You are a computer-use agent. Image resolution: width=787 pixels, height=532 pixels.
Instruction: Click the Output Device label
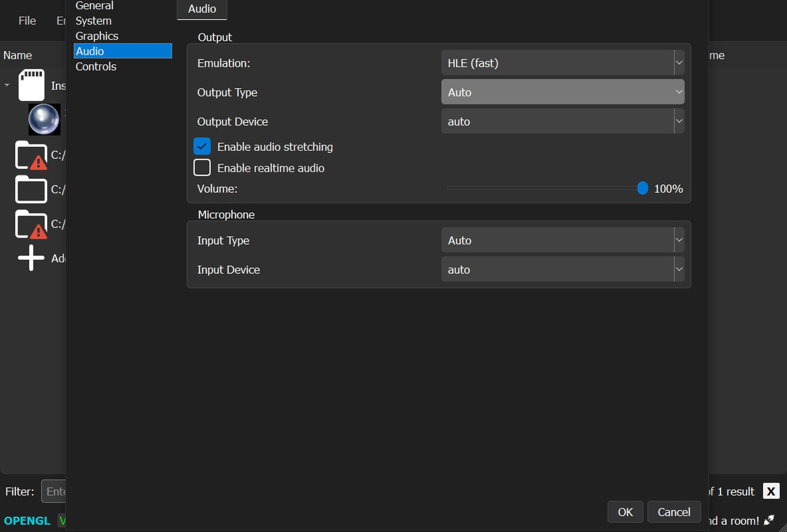[232, 122]
